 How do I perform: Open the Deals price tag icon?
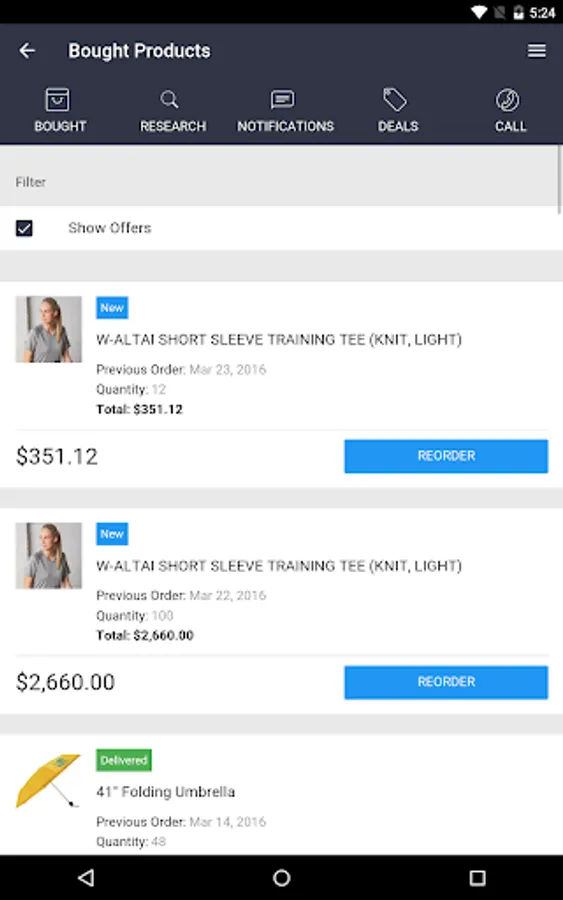[x=395, y=100]
